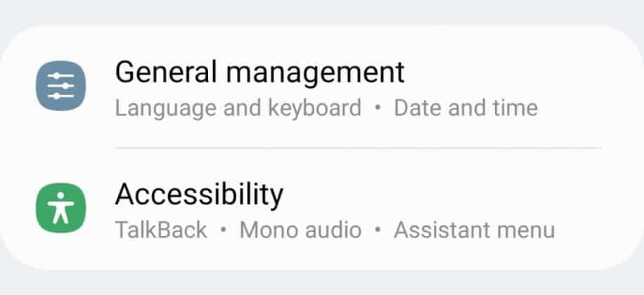Viewport: 644px width, 295px height.
Task: Select the 'Date and time' subtitle text
Action: (465, 108)
